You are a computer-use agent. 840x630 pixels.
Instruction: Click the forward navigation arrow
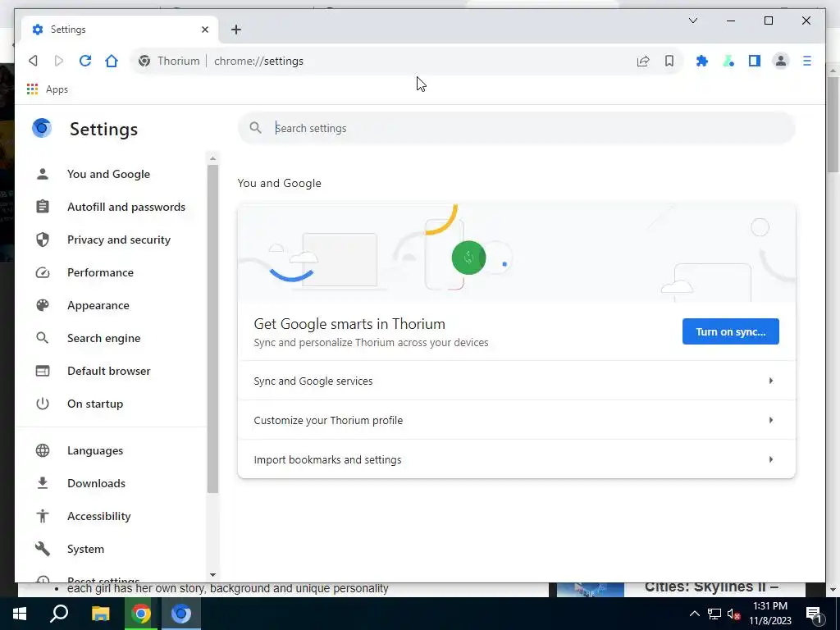59,61
